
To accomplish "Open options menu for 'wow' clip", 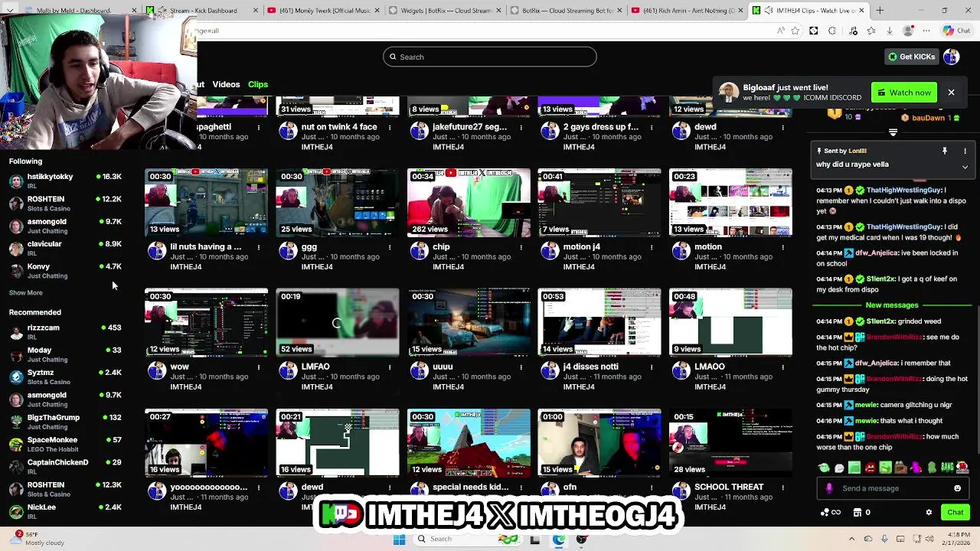I will pyautogui.click(x=259, y=367).
